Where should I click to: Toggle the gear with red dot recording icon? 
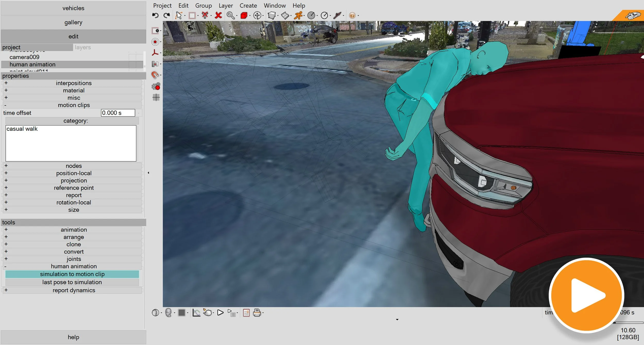tap(156, 86)
